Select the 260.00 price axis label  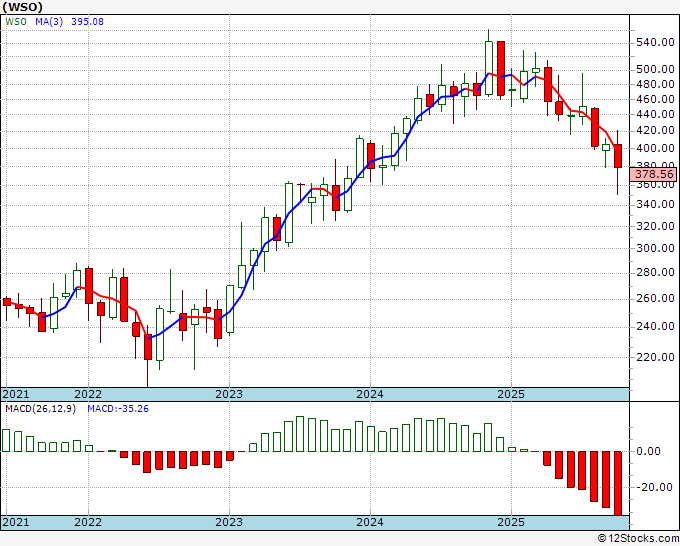655,298
